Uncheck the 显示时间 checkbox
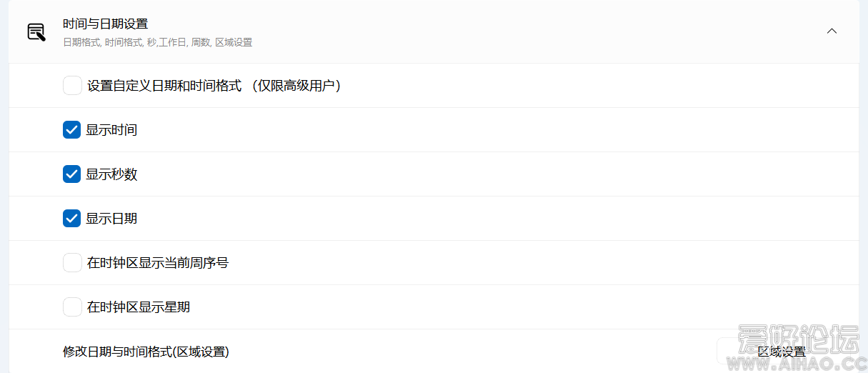Screen dimensions: 868x373 click(x=72, y=130)
